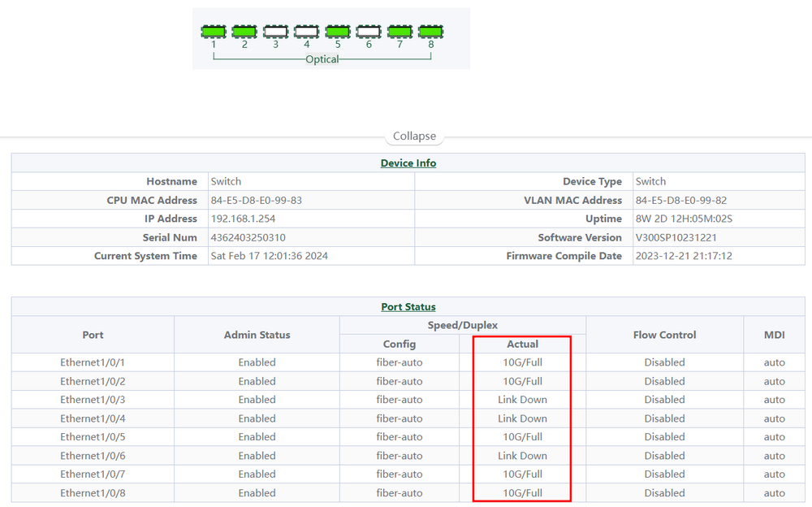Click port 7 green icon
This screenshot has height=507, width=812.
(400, 32)
